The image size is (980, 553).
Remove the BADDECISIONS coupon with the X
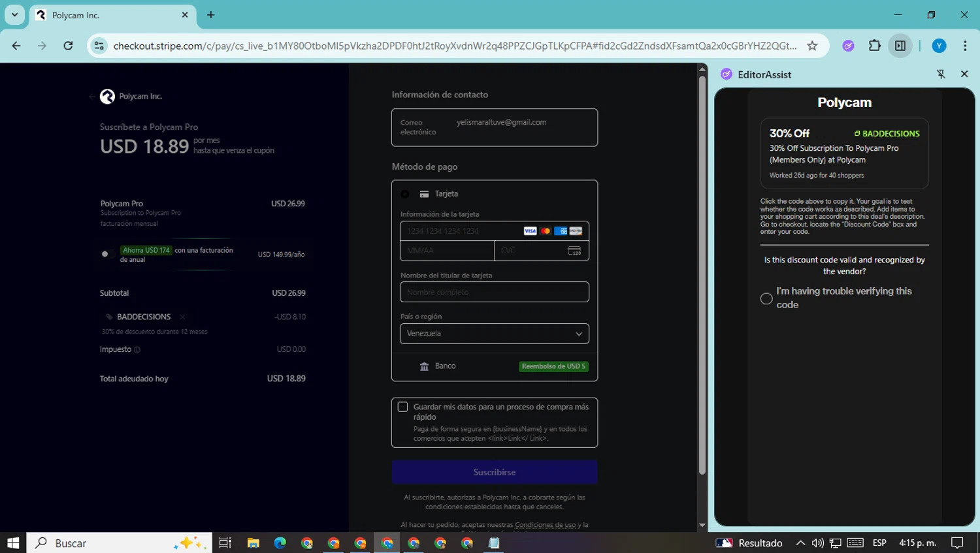pyautogui.click(x=182, y=317)
